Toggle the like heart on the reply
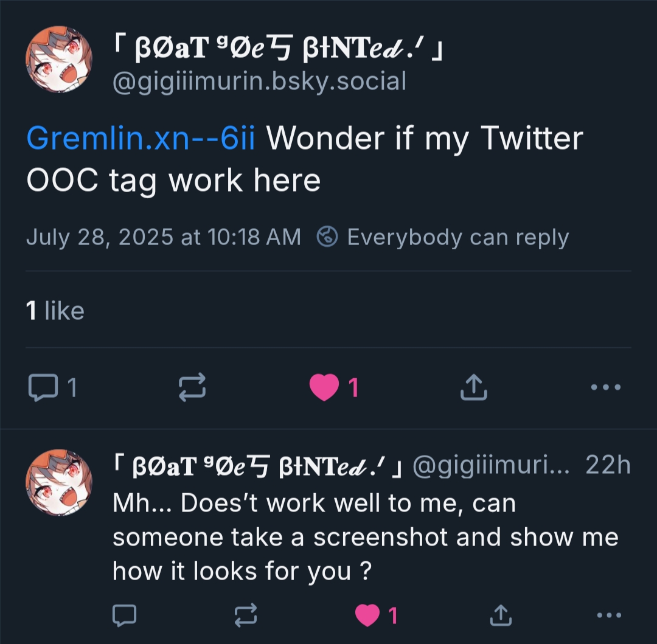Screen dimensions: 657x644 (x=367, y=616)
